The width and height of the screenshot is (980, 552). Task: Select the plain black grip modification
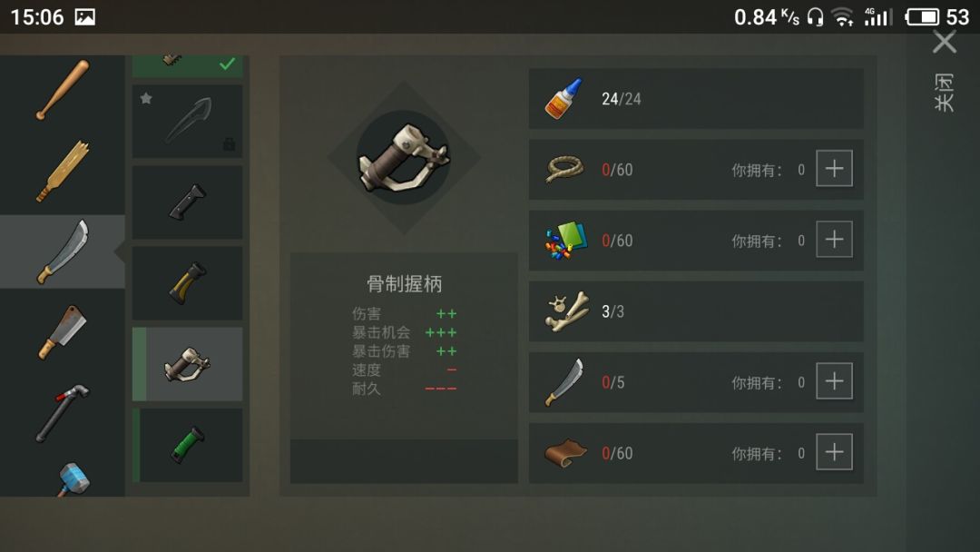[188, 202]
